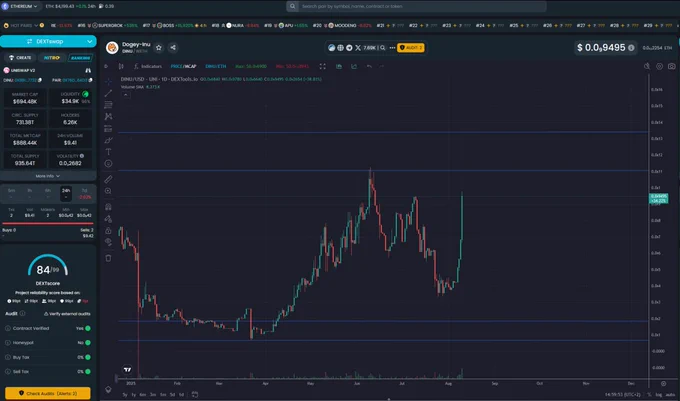The image size is (680, 401).
Task: Select the chart patterns tool
Action: tap(108, 117)
